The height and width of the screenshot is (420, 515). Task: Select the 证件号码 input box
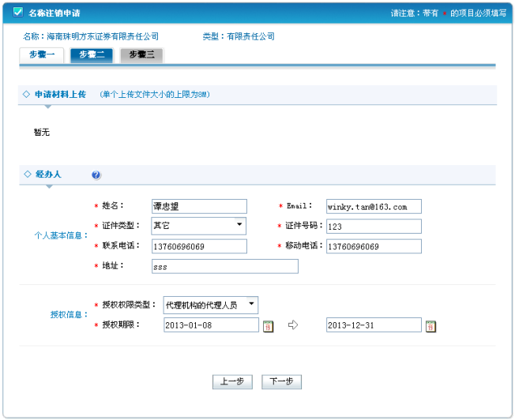click(373, 227)
